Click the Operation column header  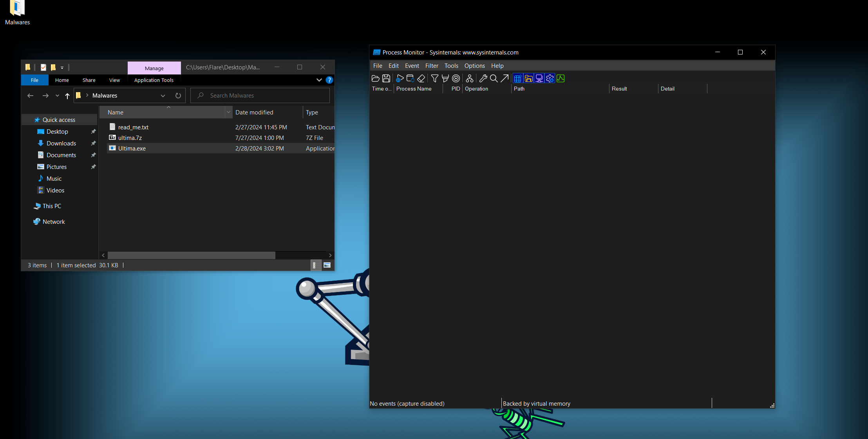pyautogui.click(x=487, y=89)
